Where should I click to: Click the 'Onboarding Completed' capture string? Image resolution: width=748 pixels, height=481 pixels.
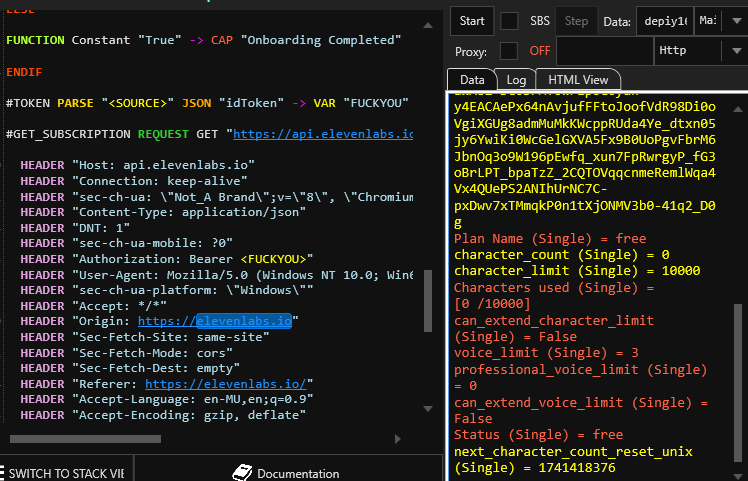321,40
